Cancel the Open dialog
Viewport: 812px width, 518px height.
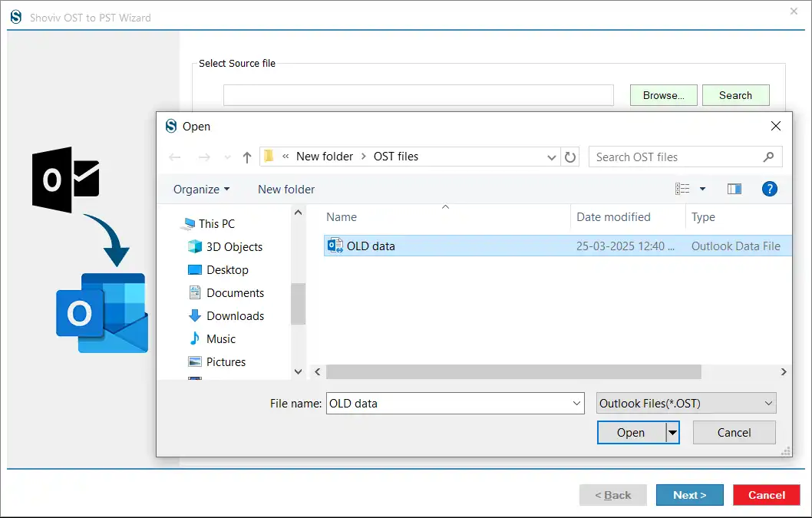[x=734, y=433]
